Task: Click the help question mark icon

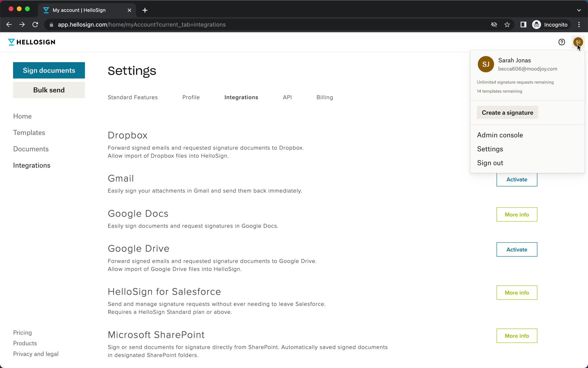Action: pos(562,42)
